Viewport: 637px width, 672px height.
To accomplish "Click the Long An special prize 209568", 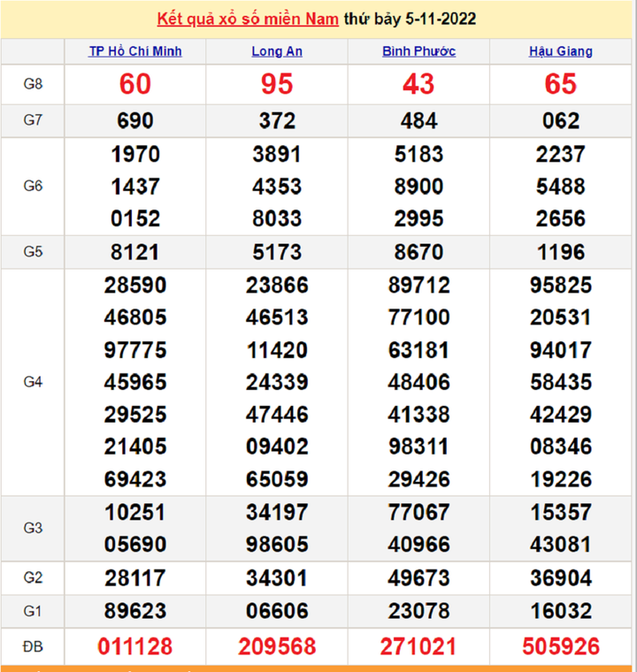I will pos(277,646).
